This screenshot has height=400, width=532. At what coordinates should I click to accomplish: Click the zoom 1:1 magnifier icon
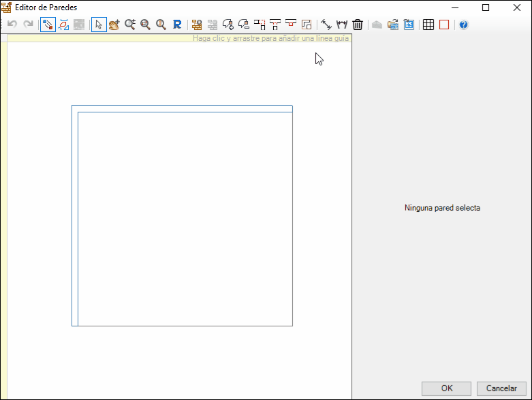coord(161,25)
